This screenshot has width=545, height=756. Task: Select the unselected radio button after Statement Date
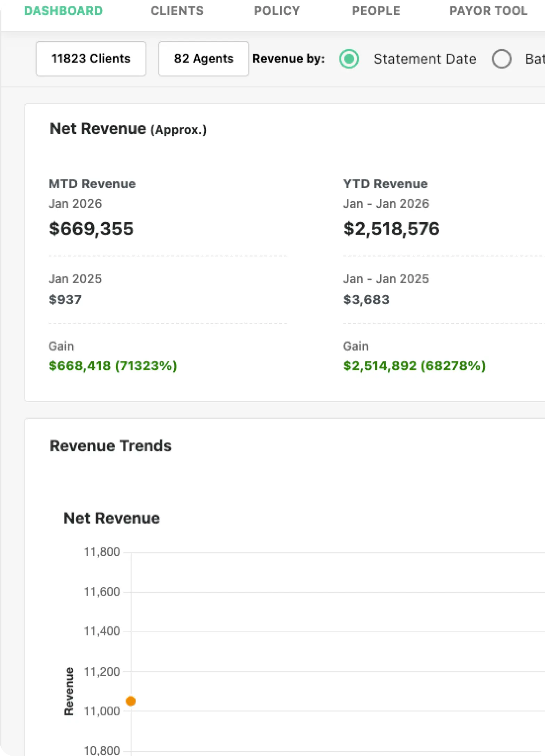(x=501, y=59)
